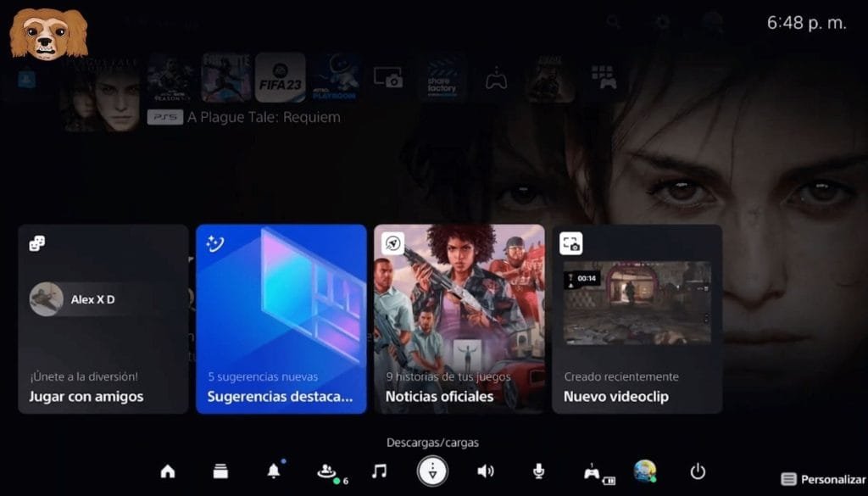Viewport: 868px width, 496px height.
Task: Click the "9 historias de tus juegos" text
Action: [x=448, y=377]
